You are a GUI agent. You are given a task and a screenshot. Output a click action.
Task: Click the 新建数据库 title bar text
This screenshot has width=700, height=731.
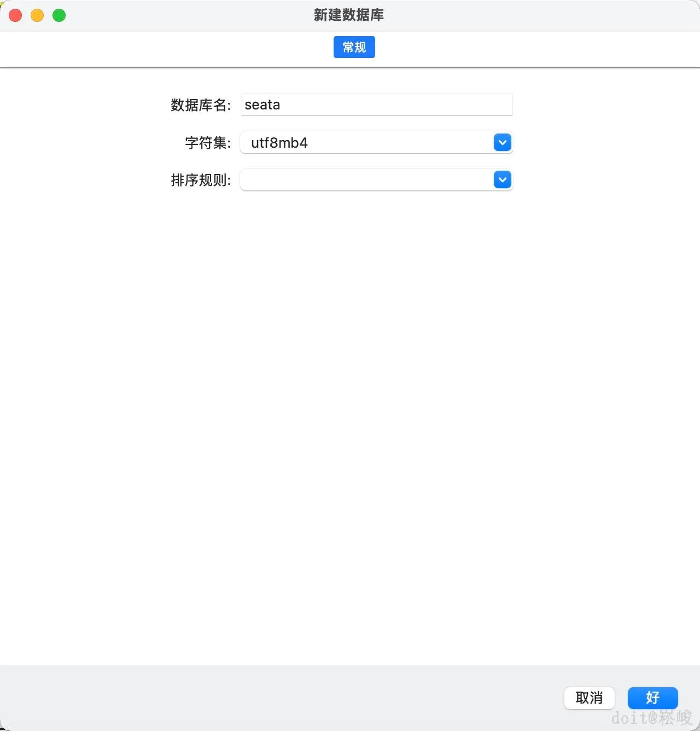click(348, 15)
